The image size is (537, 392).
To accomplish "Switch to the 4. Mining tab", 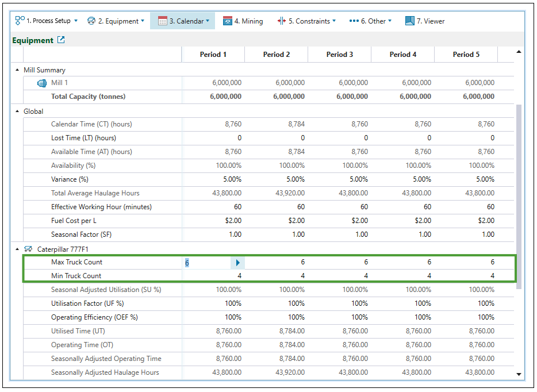I will tap(248, 21).
